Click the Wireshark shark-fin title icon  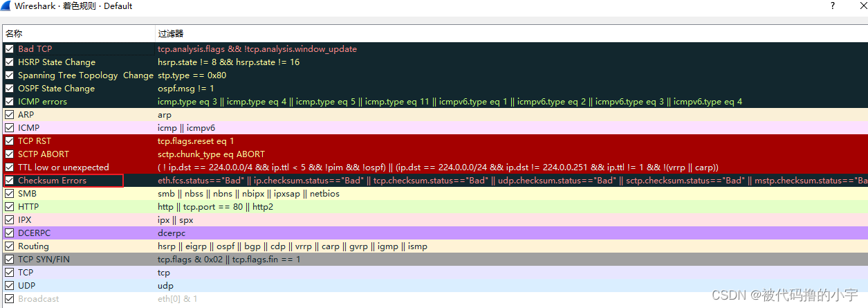coord(6,6)
